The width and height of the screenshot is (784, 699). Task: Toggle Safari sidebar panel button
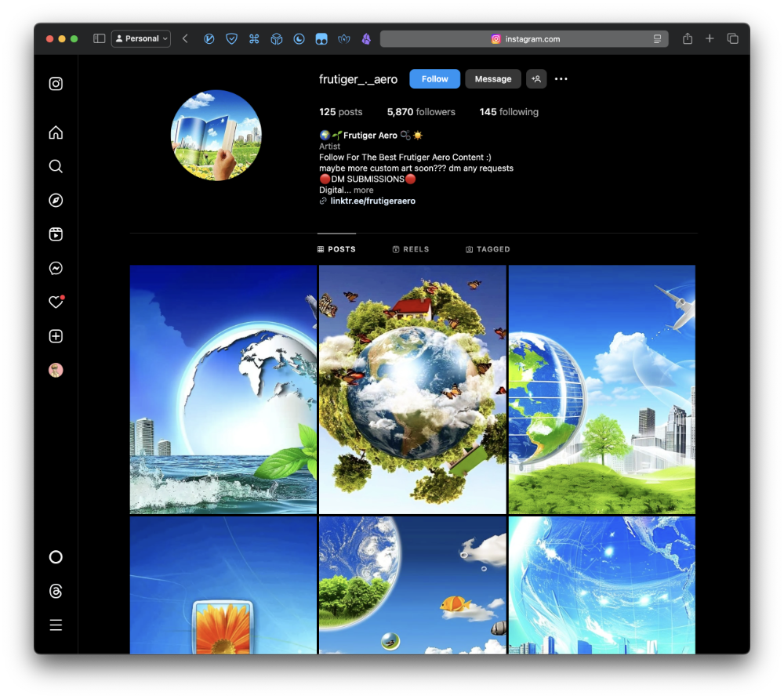click(x=99, y=38)
